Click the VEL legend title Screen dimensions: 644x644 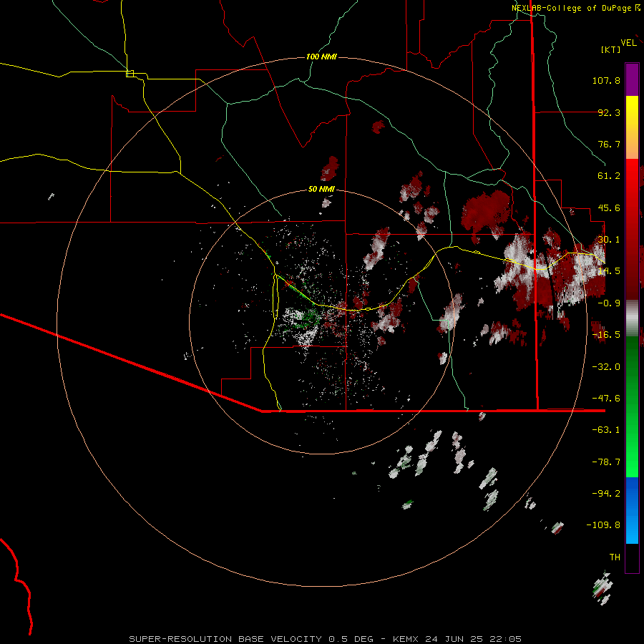tap(628, 43)
